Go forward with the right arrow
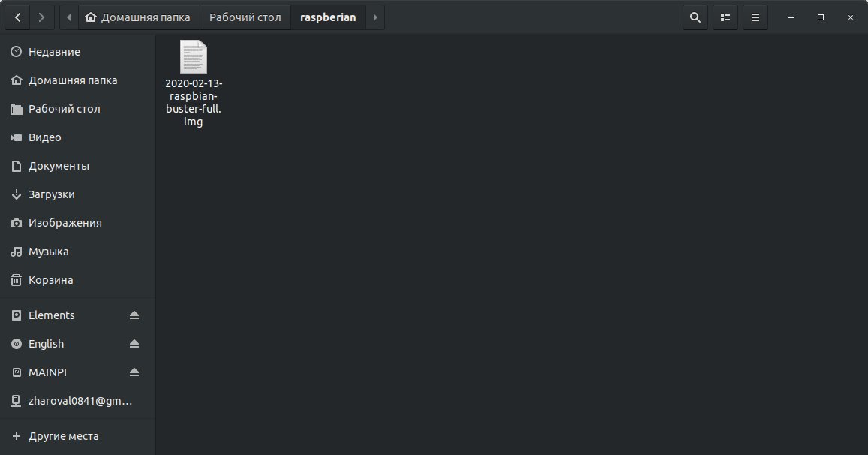 [41, 17]
